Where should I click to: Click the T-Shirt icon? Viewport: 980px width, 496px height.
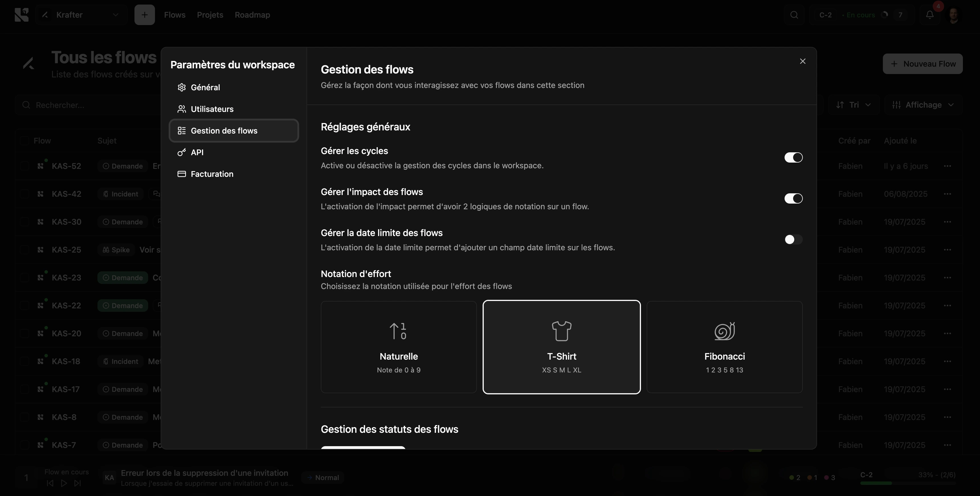pyautogui.click(x=562, y=331)
